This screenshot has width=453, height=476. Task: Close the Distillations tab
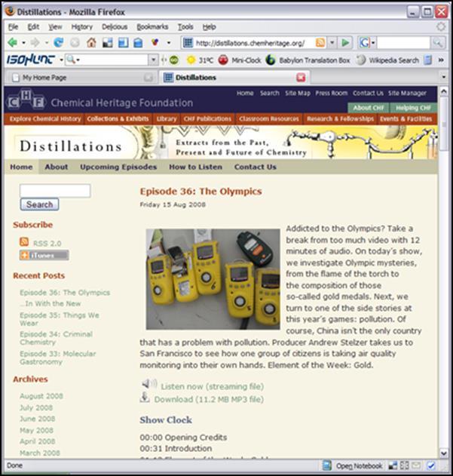301,78
